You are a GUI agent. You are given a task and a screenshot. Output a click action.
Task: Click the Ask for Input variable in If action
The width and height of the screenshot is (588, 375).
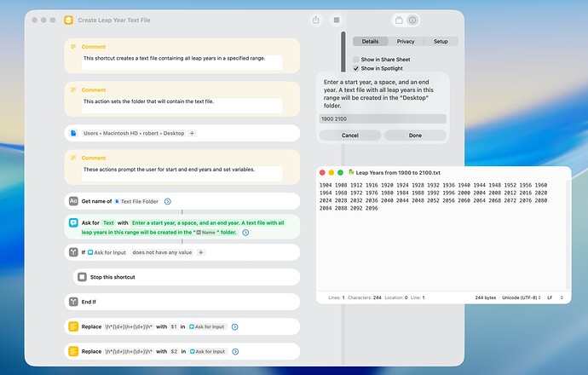107,252
